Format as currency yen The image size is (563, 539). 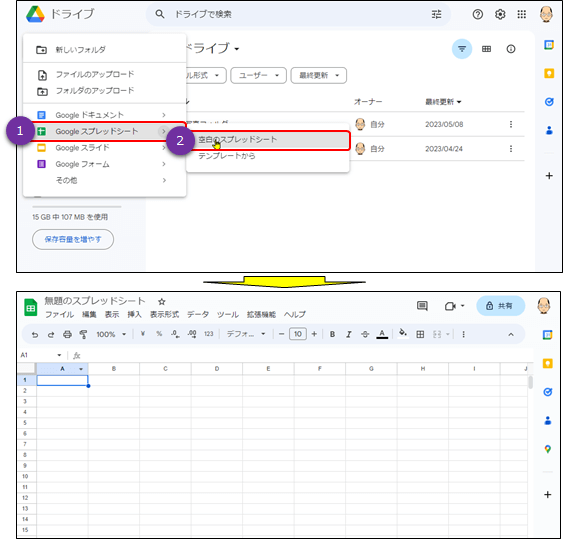(x=143, y=334)
